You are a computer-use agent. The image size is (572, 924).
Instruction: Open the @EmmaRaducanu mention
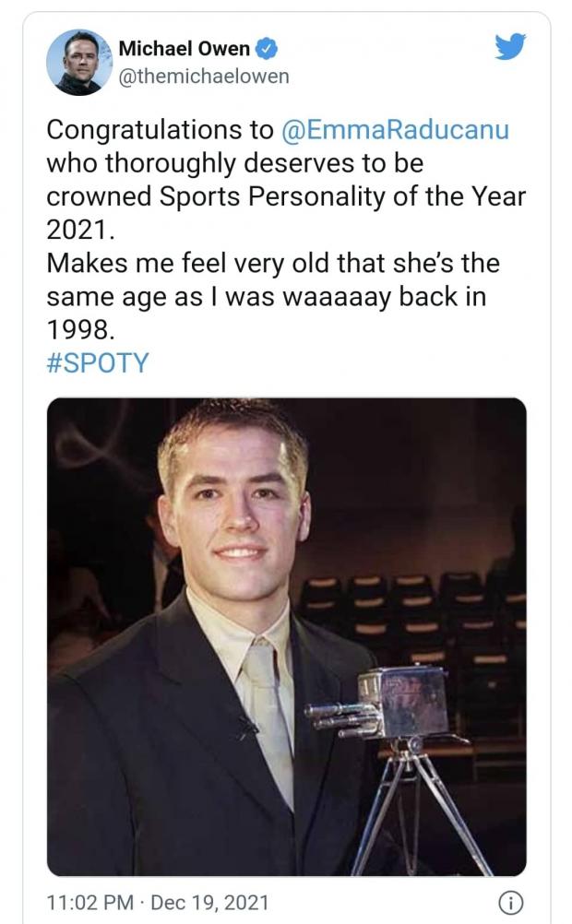coord(393,130)
